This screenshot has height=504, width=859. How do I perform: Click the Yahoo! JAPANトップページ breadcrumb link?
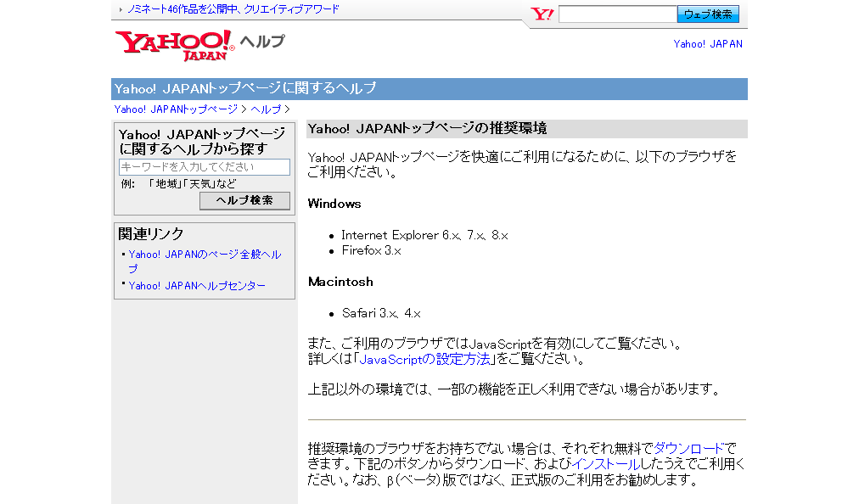176,109
